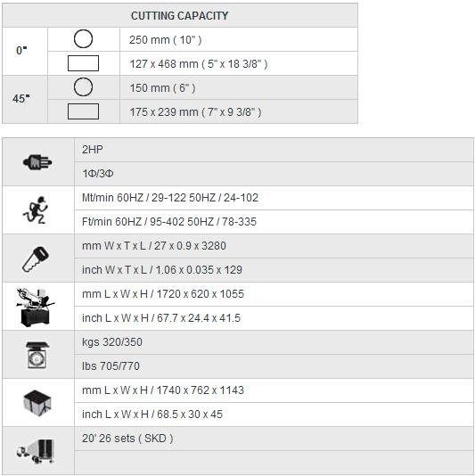
Task: Click the band saw machine dimensions icon
Action: [35, 308]
